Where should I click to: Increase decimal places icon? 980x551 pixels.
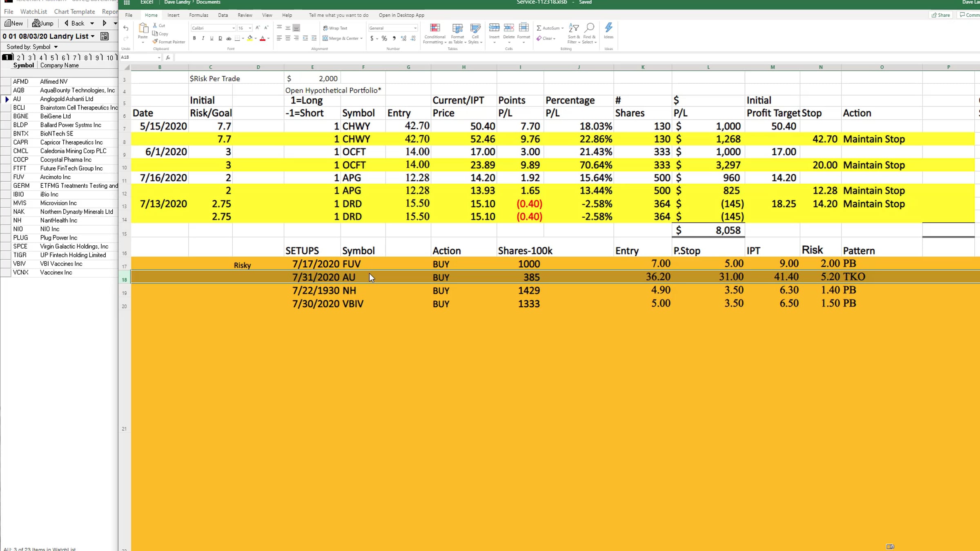click(x=404, y=38)
